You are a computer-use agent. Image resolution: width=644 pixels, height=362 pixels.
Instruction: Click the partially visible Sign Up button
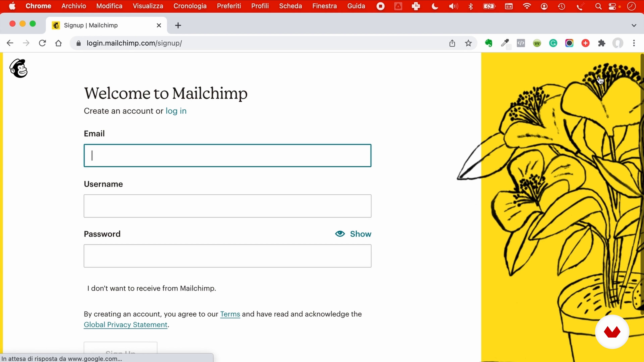tap(121, 348)
